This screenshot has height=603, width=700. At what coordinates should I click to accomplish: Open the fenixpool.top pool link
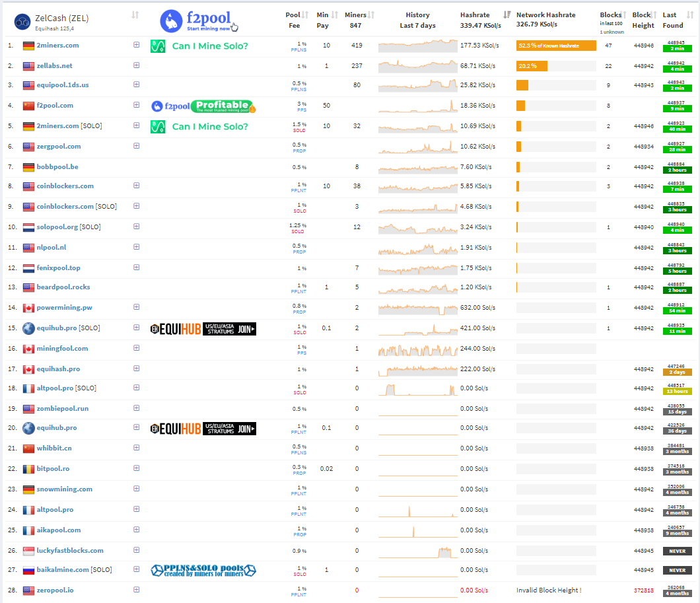click(x=59, y=267)
